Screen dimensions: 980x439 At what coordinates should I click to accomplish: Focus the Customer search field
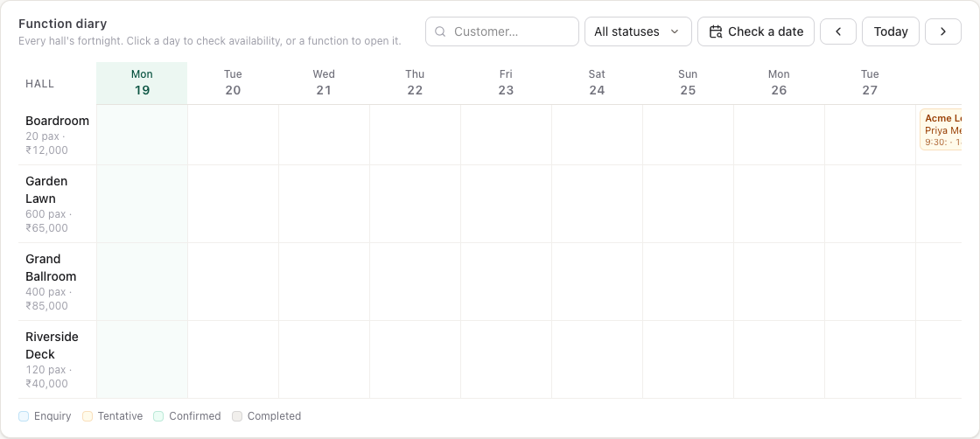(502, 31)
